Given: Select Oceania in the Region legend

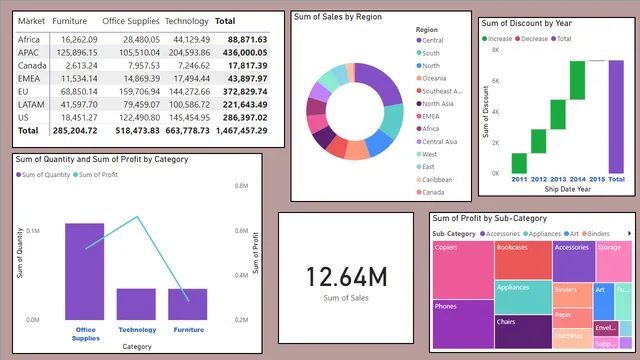Looking at the screenshot, I should point(431,78).
